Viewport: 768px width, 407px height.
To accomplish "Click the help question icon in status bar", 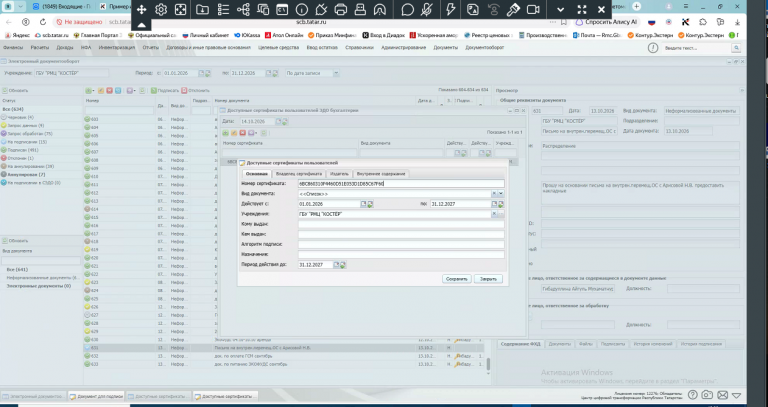I will [692, 395].
